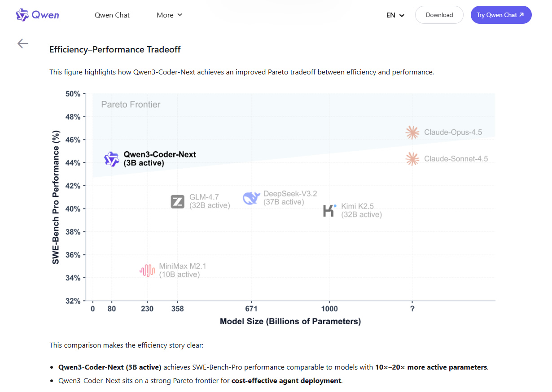Click the DeepSeek whale icon in the chart
552x392 pixels.
(251, 198)
